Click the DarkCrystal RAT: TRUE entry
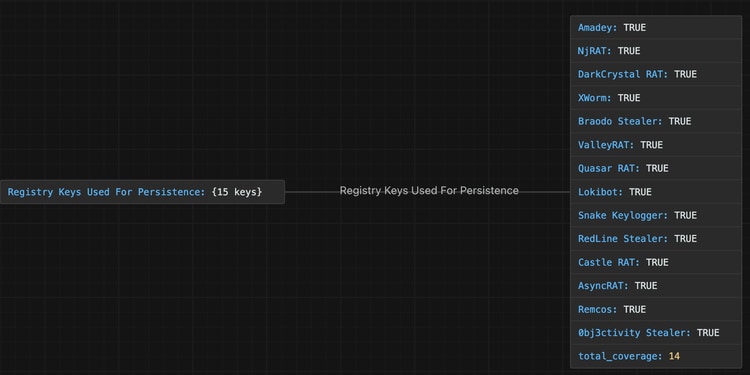 pos(656,74)
